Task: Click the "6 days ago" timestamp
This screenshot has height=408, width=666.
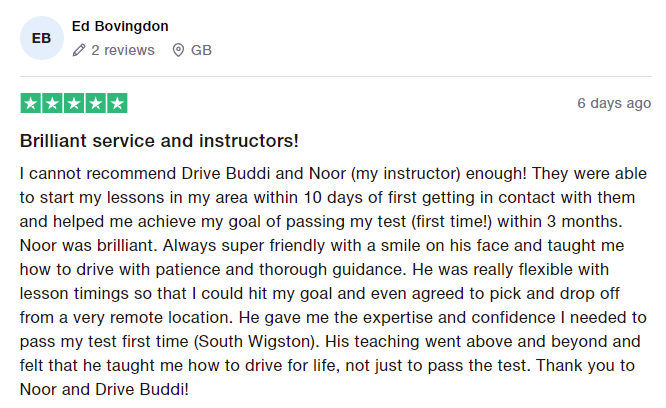Action: tap(614, 103)
